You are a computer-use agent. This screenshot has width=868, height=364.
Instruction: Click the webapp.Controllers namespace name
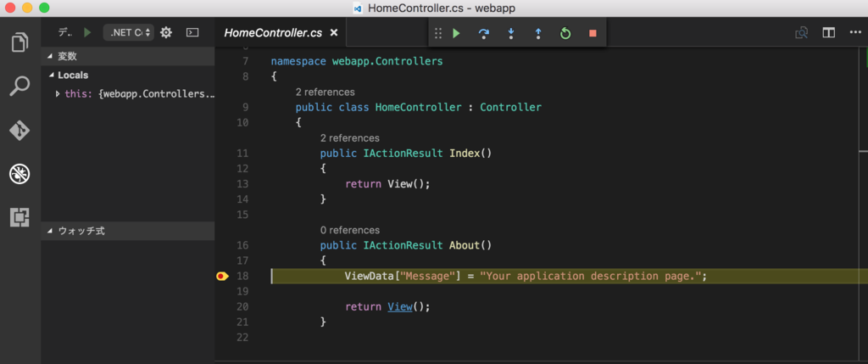click(x=387, y=61)
